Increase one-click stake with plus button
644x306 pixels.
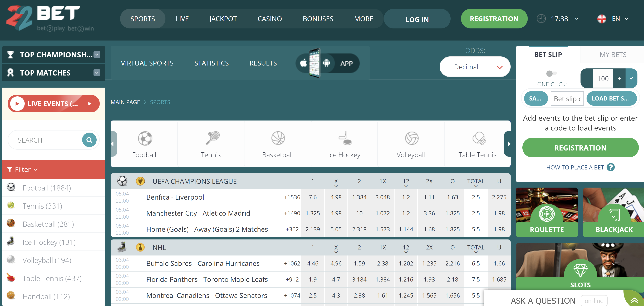click(x=619, y=78)
